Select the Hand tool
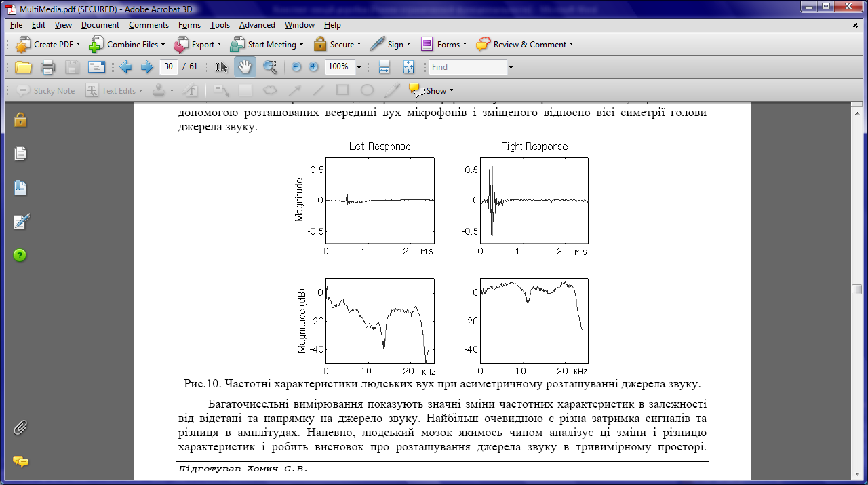This screenshot has width=868, height=485. pos(245,67)
